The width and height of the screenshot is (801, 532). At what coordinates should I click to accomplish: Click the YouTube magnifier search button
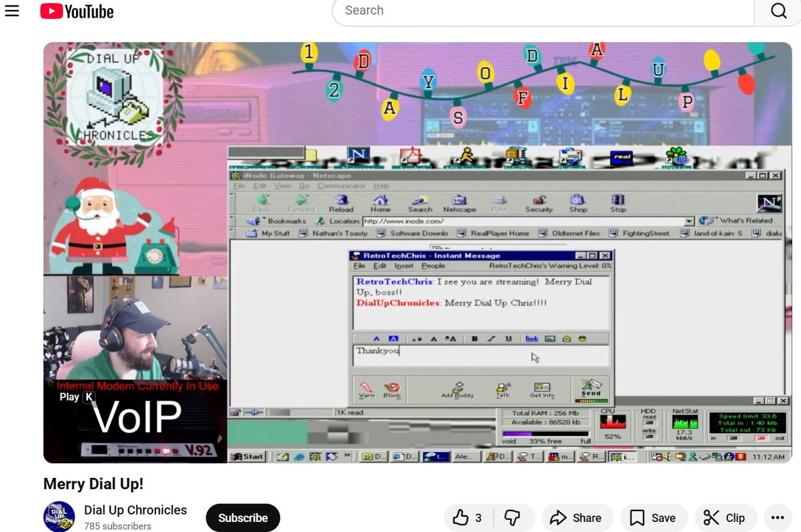coord(778,11)
